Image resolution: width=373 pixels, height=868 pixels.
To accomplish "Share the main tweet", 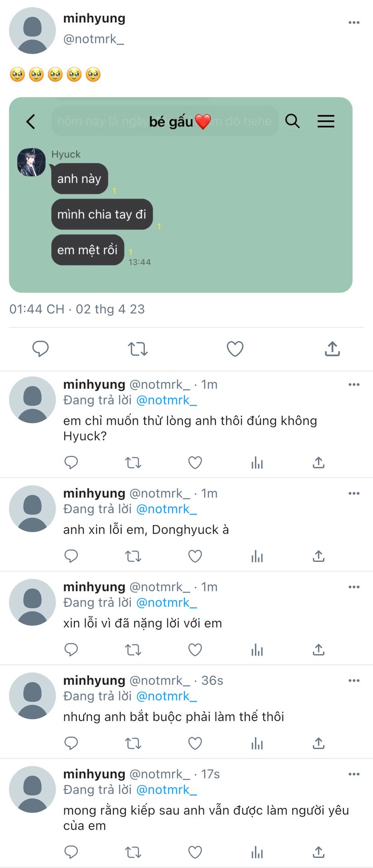I will coord(332,349).
